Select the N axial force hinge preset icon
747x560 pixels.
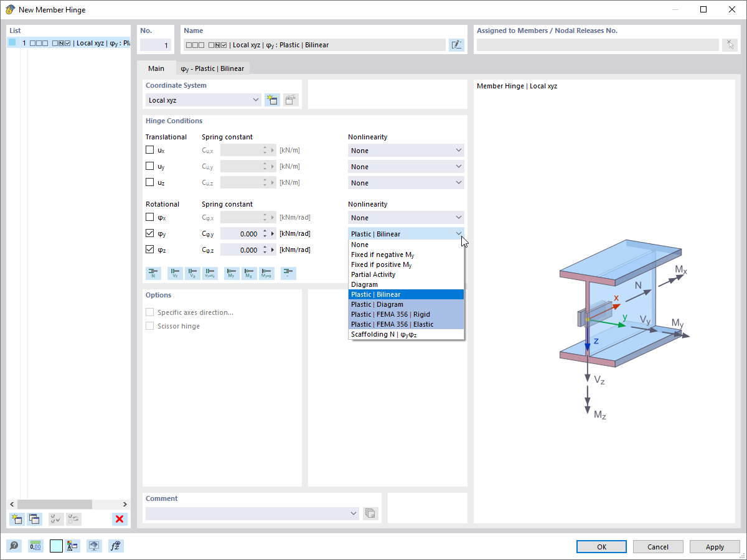click(x=153, y=273)
